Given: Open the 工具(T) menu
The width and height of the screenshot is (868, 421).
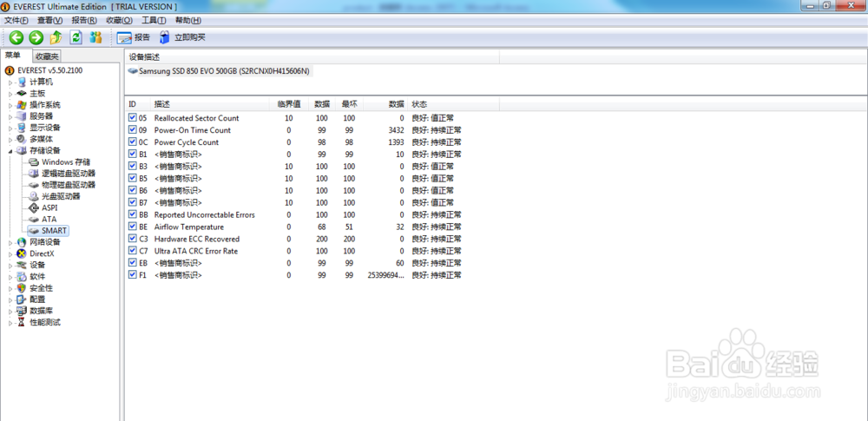Looking at the screenshot, I should [154, 21].
